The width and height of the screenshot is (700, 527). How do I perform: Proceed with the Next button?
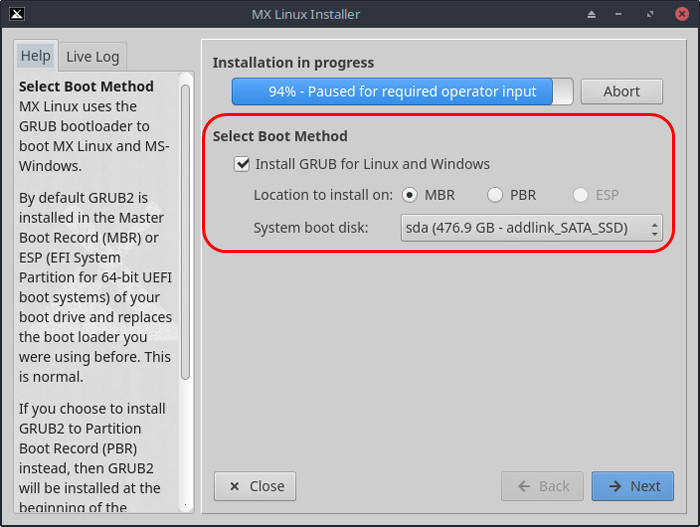click(x=633, y=486)
